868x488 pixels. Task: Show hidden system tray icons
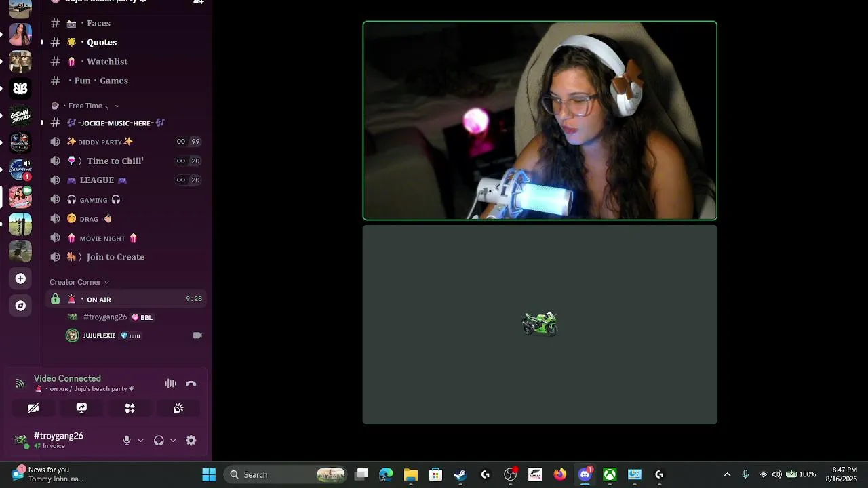(728, 474)
